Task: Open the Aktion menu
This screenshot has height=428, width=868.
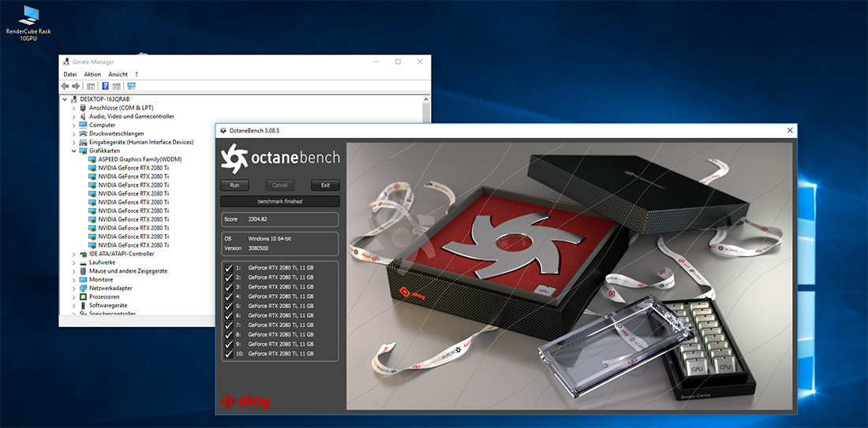Action: [x=92, y=74]
